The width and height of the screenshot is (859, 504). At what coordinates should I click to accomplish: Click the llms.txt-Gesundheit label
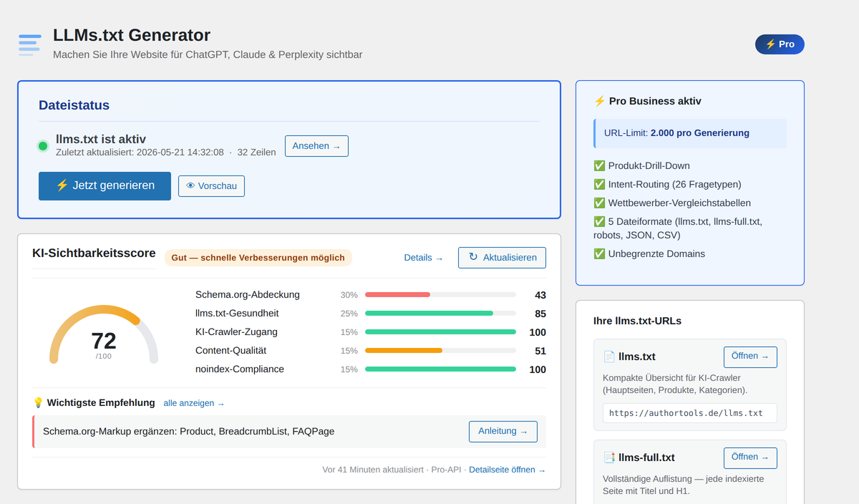237,314
